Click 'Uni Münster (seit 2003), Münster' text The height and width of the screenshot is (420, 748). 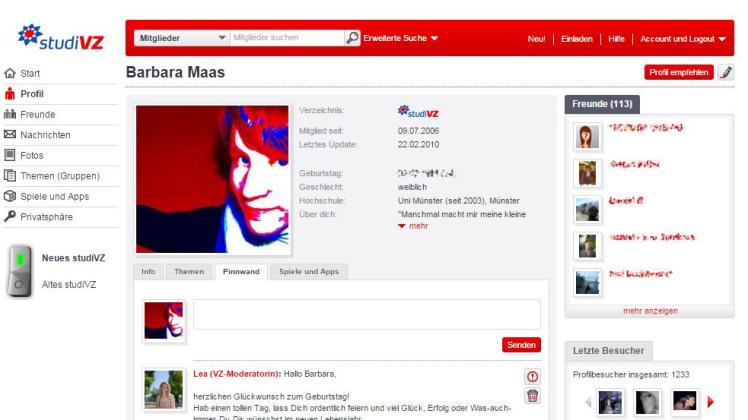458,201
